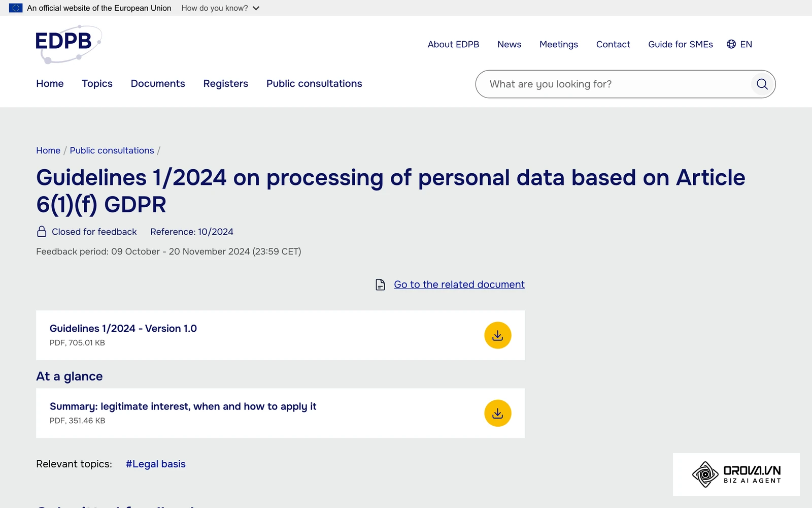Viewport: 812px width, 508px height.
Task: Click 'An official website of the European Union' text
Action: coord(99,8)
